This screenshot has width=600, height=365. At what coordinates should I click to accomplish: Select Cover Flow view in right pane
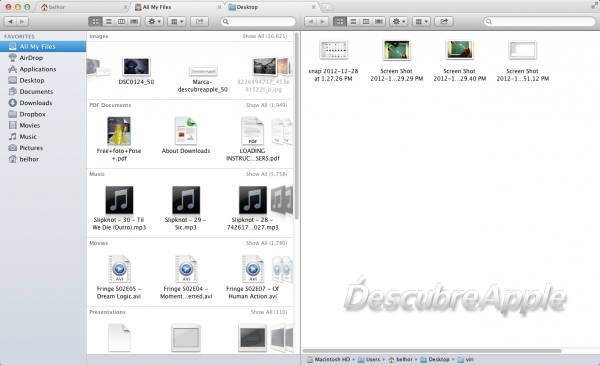coord(378,21)
